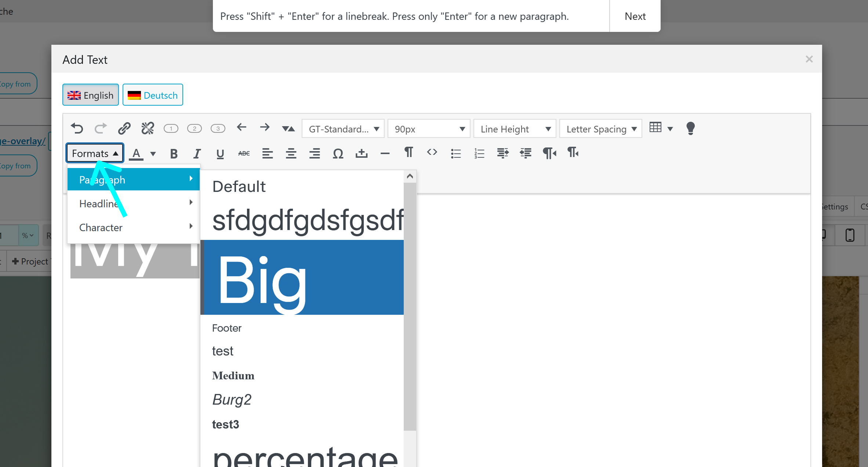Click the lightbulb help icon

[x=690, y=128]
